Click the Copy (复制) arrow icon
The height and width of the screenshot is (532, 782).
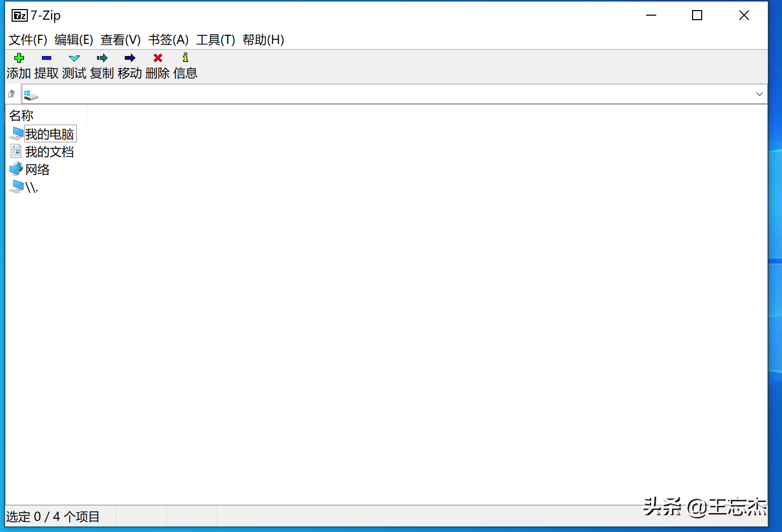pos(102,58)
